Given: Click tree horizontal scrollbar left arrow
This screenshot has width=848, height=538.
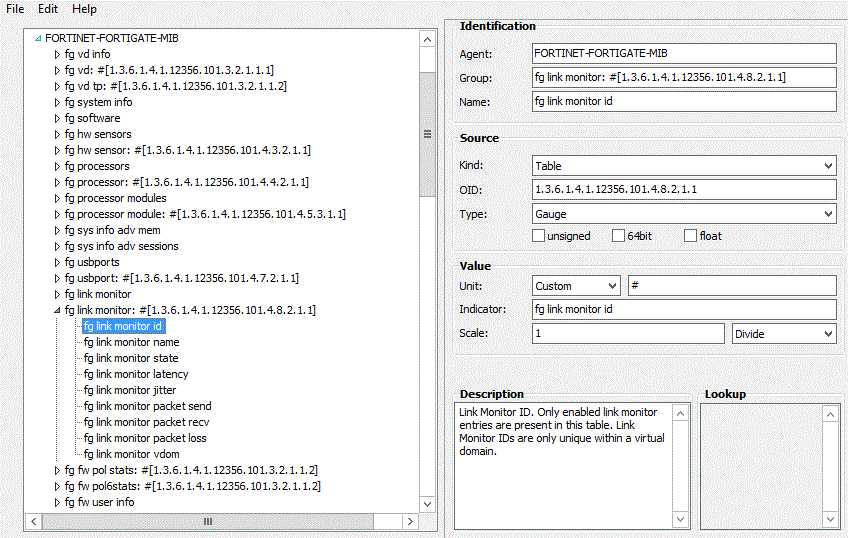Looking at the screenshot, I should 34,521.
